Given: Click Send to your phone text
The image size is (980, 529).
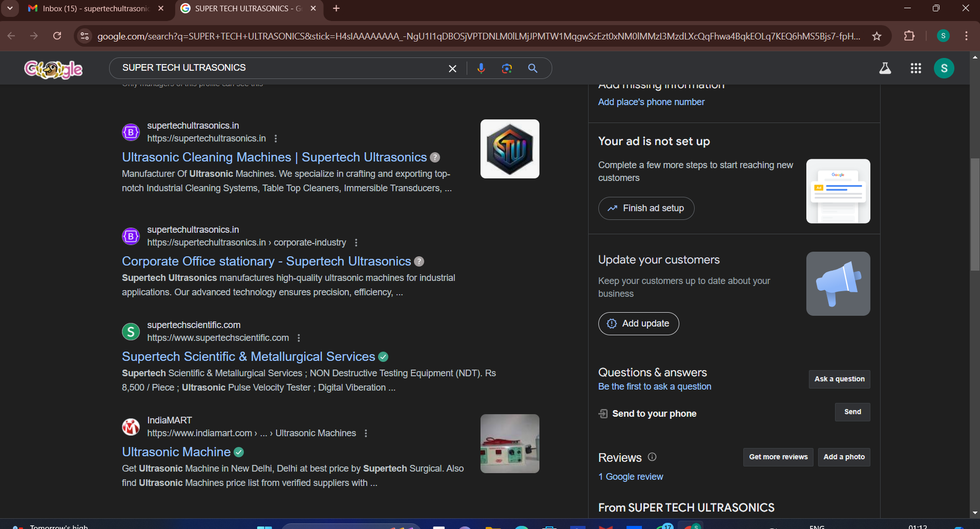Looking at the screenshot, I should [654, 414].
